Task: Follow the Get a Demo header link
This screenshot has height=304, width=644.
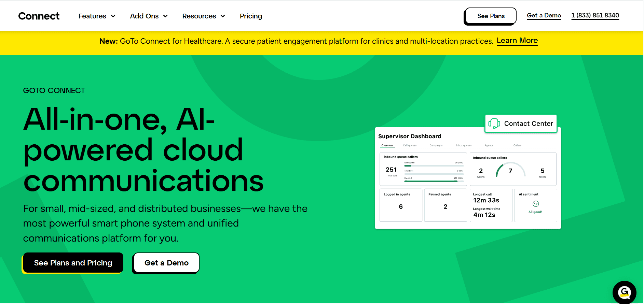Action: 544,15
